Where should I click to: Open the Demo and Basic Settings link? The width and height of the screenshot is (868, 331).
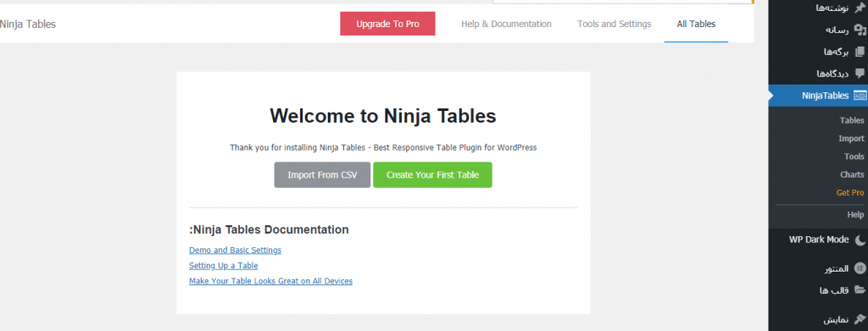coord(236,251)
